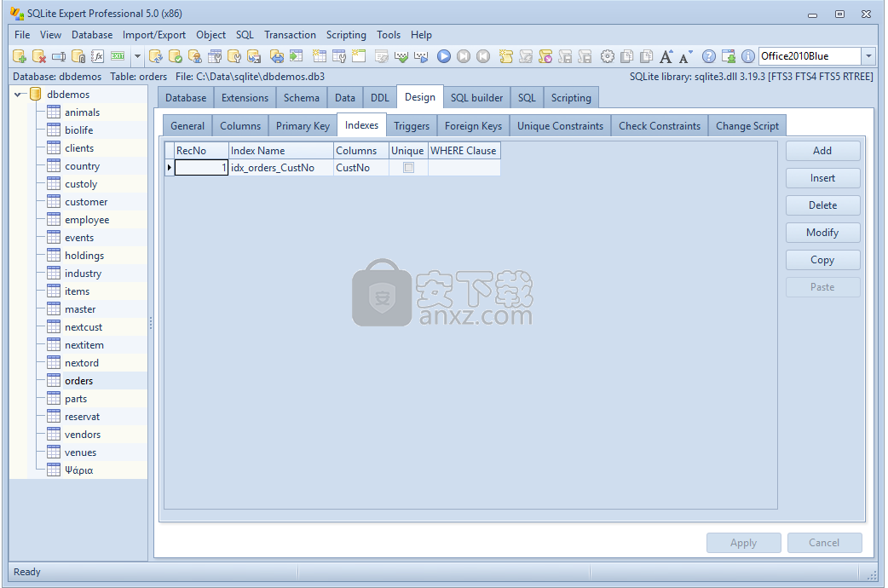Viewport: 888px width, 588px height.
Task: Switch to the DDL tab
Action: [380, 98]
